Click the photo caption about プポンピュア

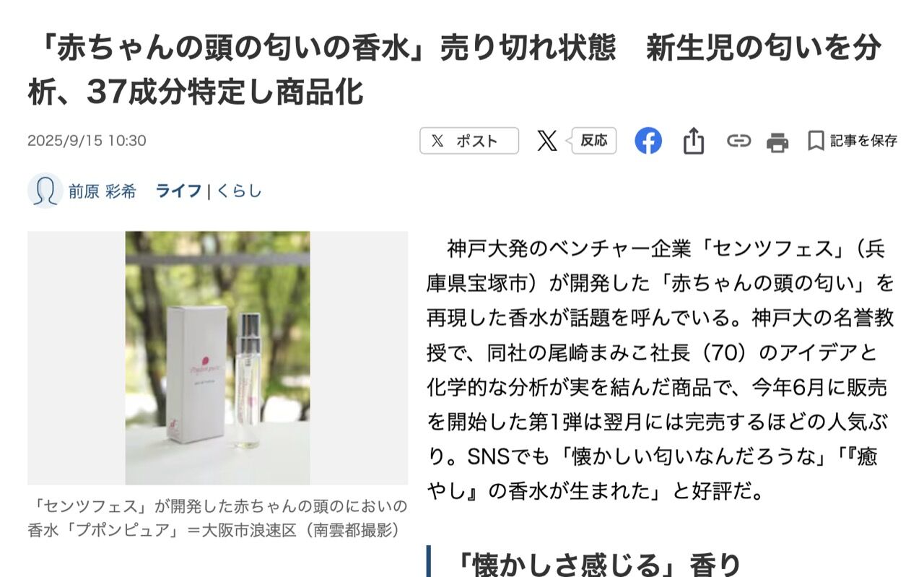pos(217,518)
